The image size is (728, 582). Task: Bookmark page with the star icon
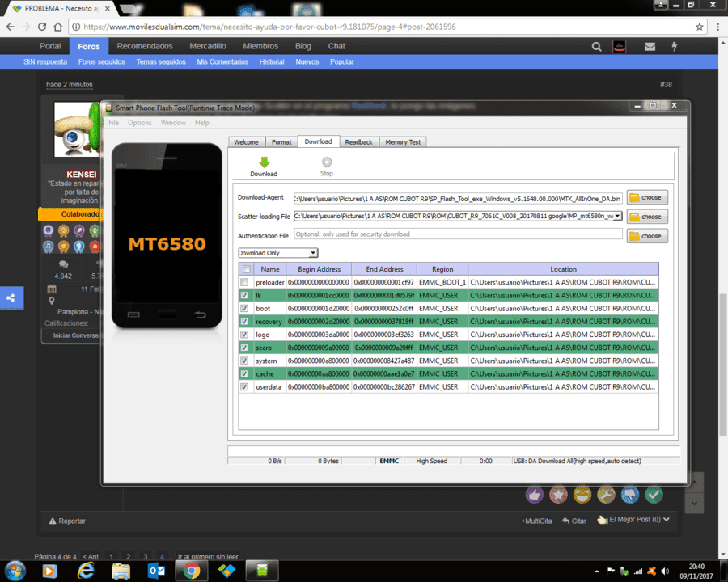699,27
